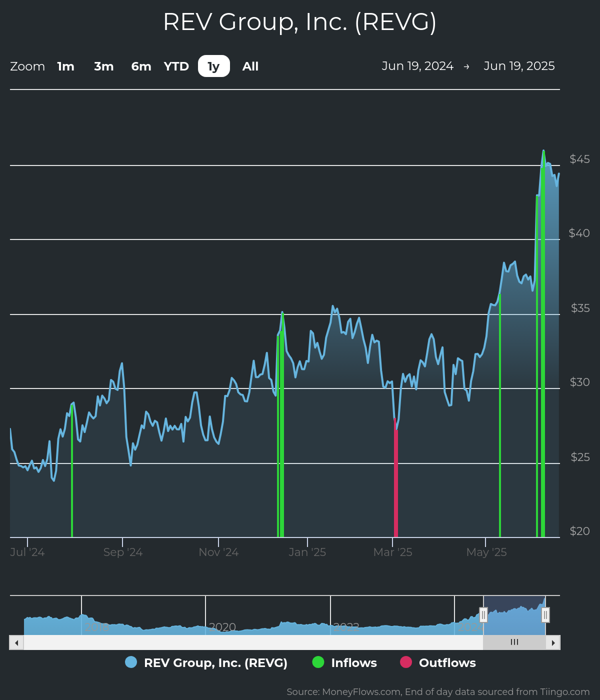Image resolution: width=600 pixels, height=700 pixels.
Task: Click the red Outflows legend dot
Action: pos(406,662)
